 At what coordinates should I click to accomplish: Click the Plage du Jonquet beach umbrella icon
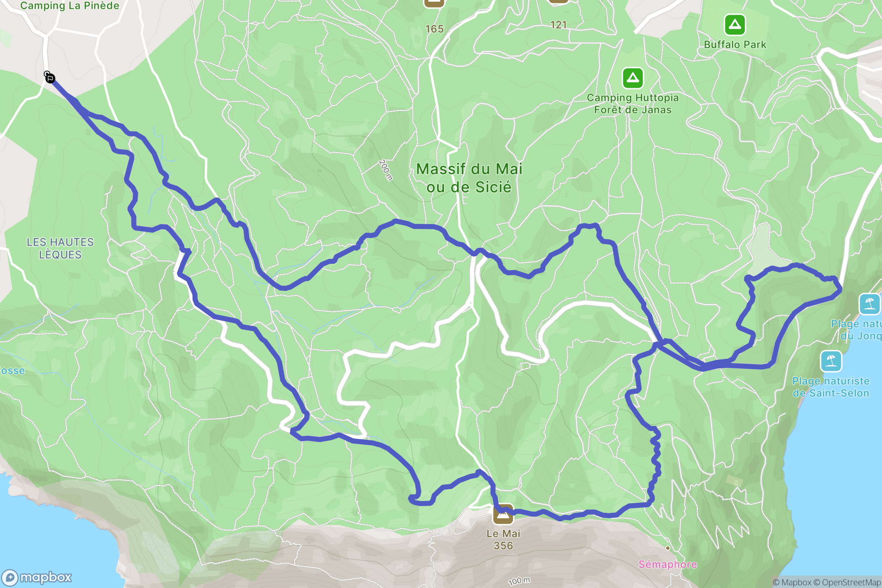(869, 304)
